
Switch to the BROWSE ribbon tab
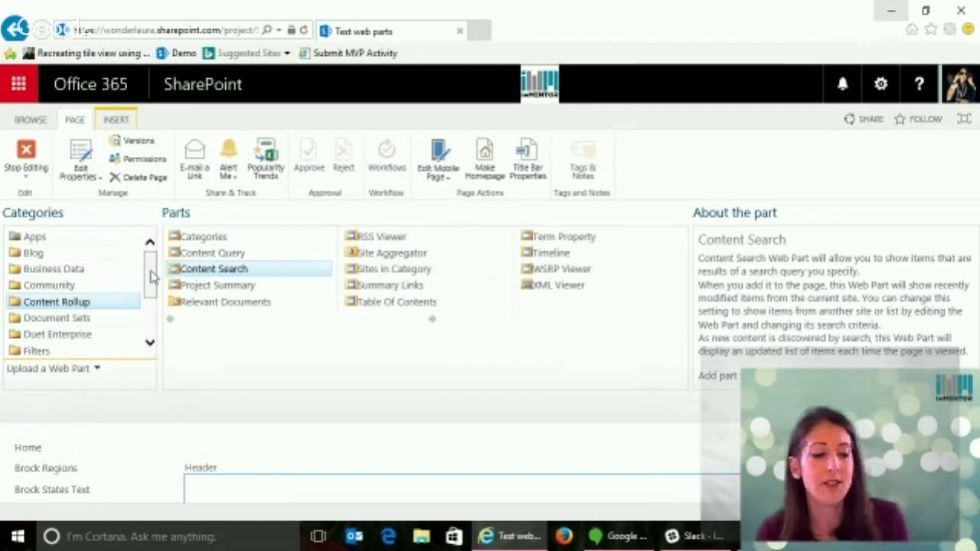pyautogui.click(x=31, y=120)
